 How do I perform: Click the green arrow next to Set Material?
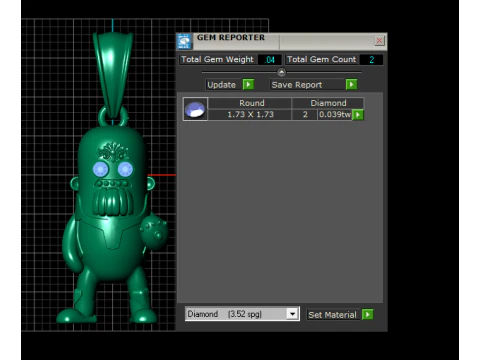[x=367, y=314]
